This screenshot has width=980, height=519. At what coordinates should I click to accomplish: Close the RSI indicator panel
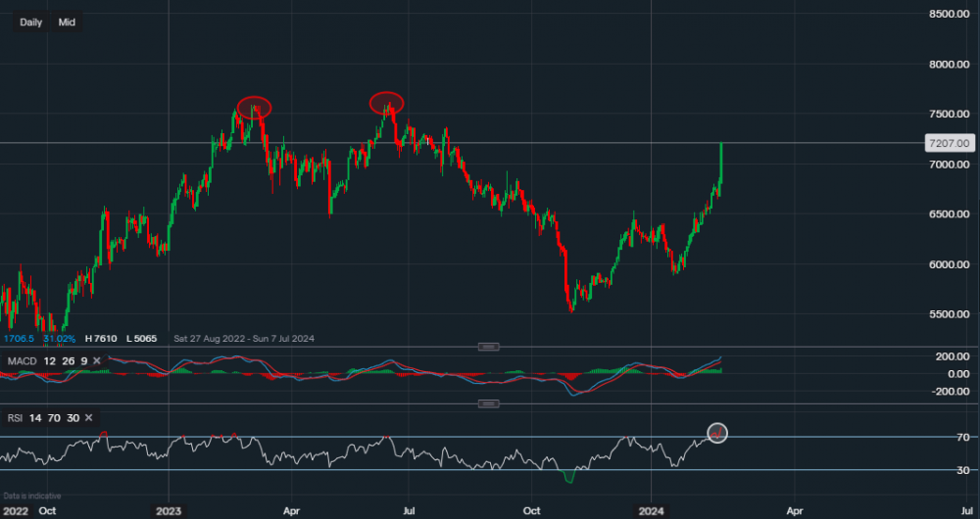(x=89, y=418)
